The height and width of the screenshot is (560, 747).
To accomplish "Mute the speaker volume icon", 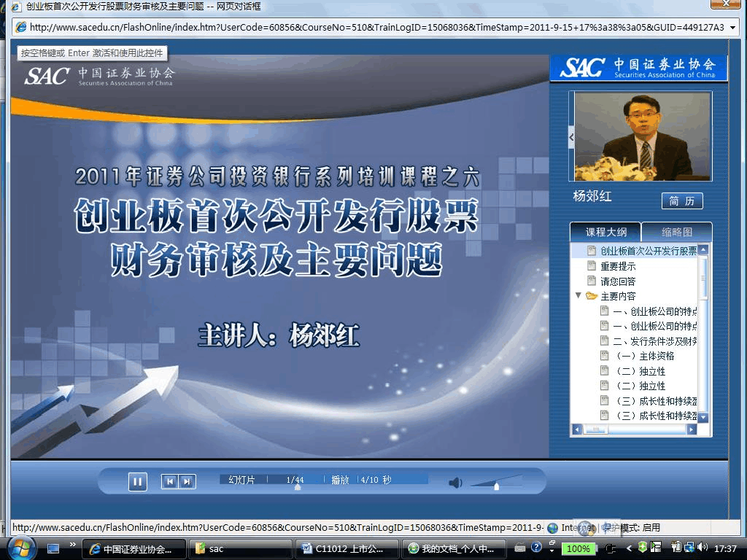I will [455, 483].
